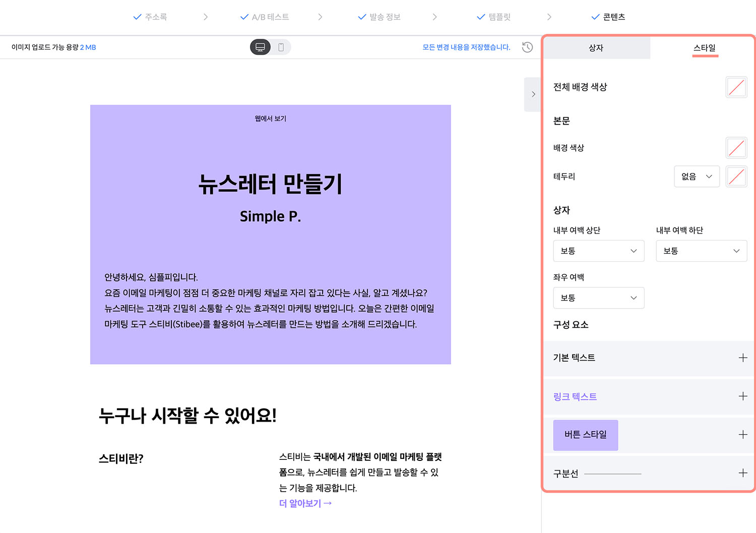Image resolution: width=756 pixels, height=533 pixels.
Task: Click the 기본 텍스트 row label
Action: pyautogui.click(x=574, y=358)
